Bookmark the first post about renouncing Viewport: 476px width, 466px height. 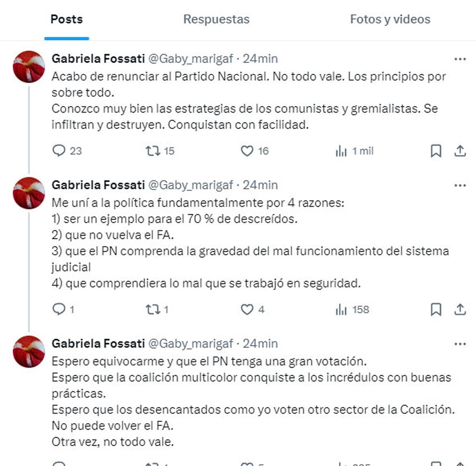click(x=436, y=151)
